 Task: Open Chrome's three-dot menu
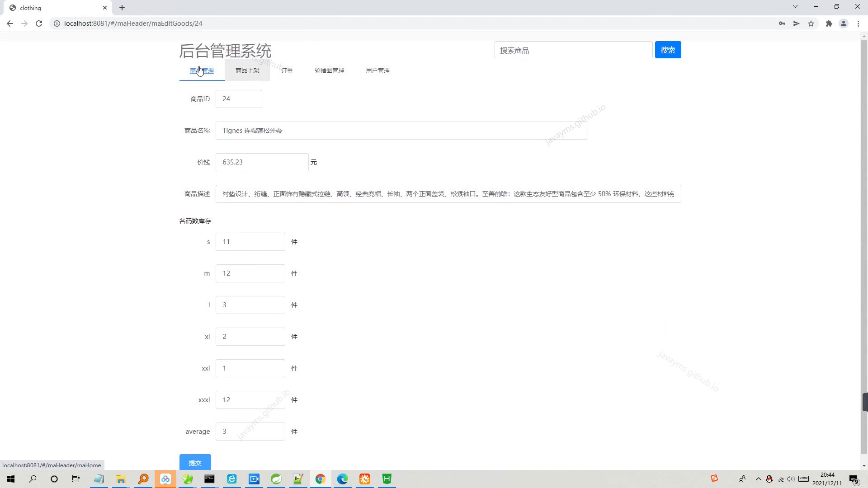[858, 23]
